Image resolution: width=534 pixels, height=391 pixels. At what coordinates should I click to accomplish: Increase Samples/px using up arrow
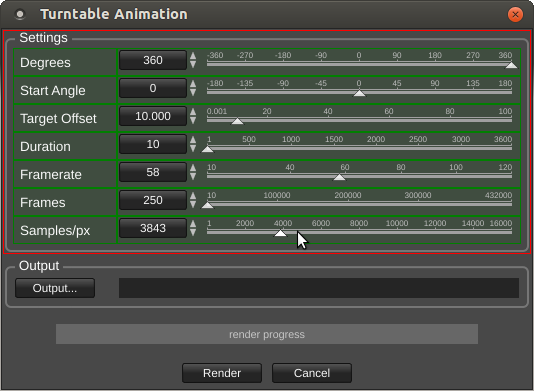click(x=193, y=224)
